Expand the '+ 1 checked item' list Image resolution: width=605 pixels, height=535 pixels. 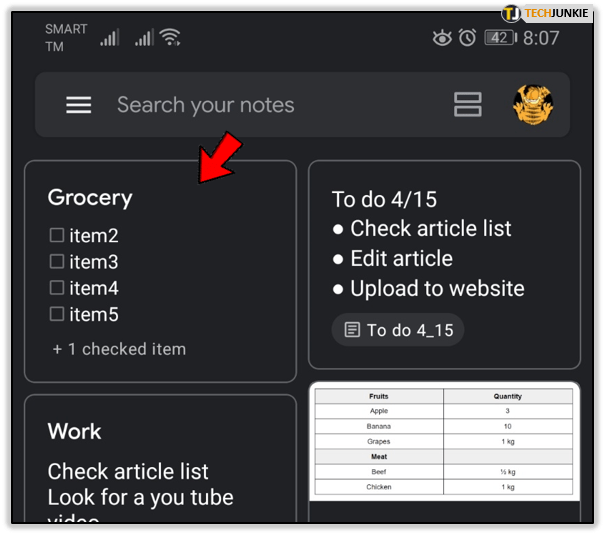(x=119, y=349)
